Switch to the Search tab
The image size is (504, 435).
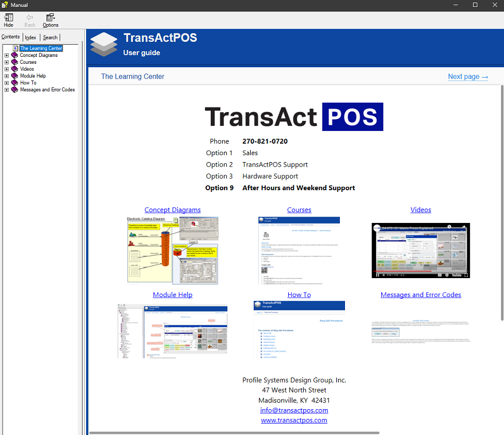(50, 37)
